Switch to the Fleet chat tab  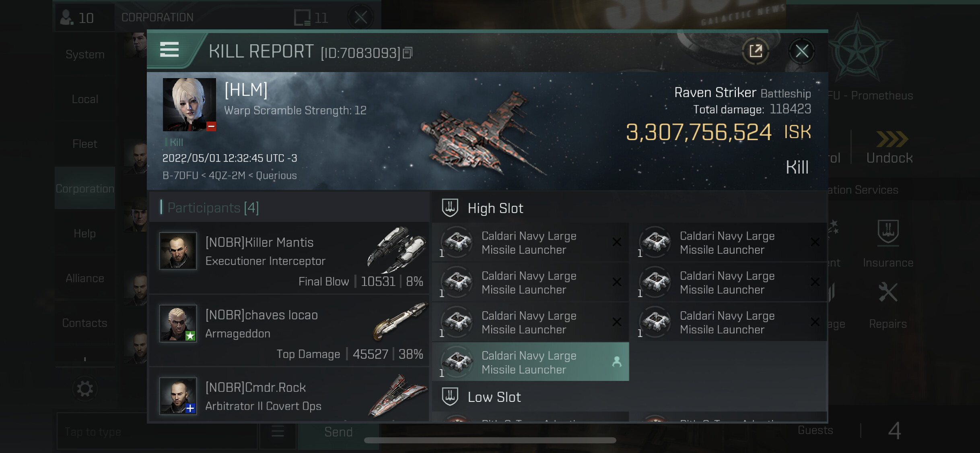(85, 144)
